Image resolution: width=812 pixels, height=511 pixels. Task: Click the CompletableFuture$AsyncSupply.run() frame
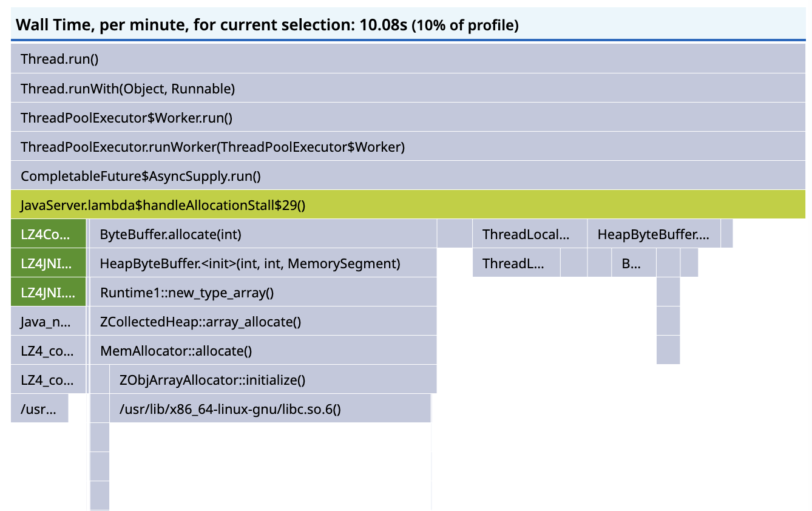click(x=408, y=175)
